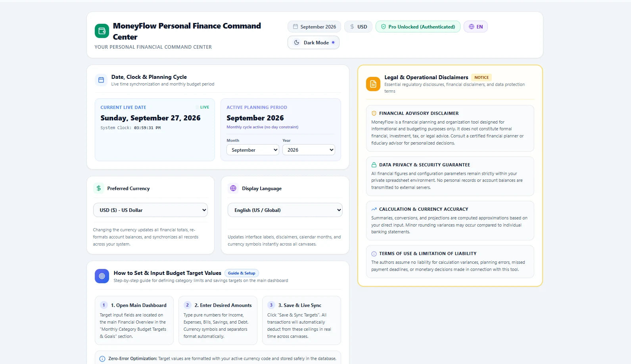Click the Zero-Error Optimization note text
The width and height of the screenshot is (631, 364).
pyautogui.click(x=222, y=358)
